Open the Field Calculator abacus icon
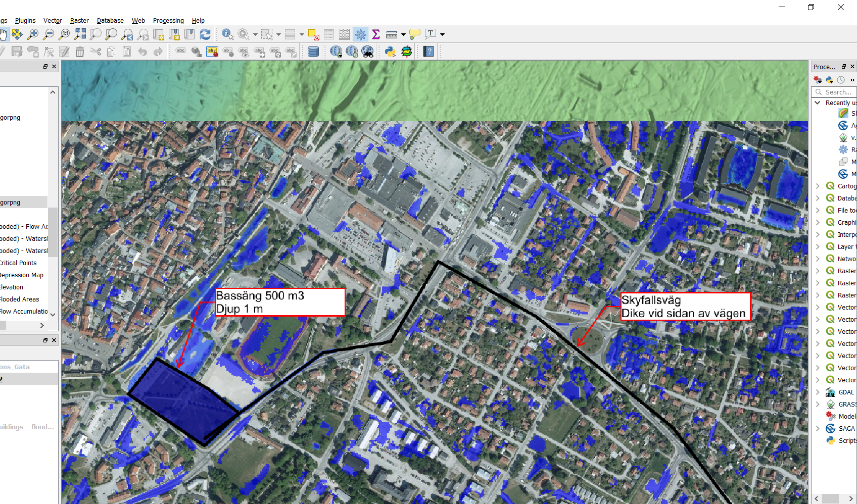 pyautogui.click(x=345, y=34)
